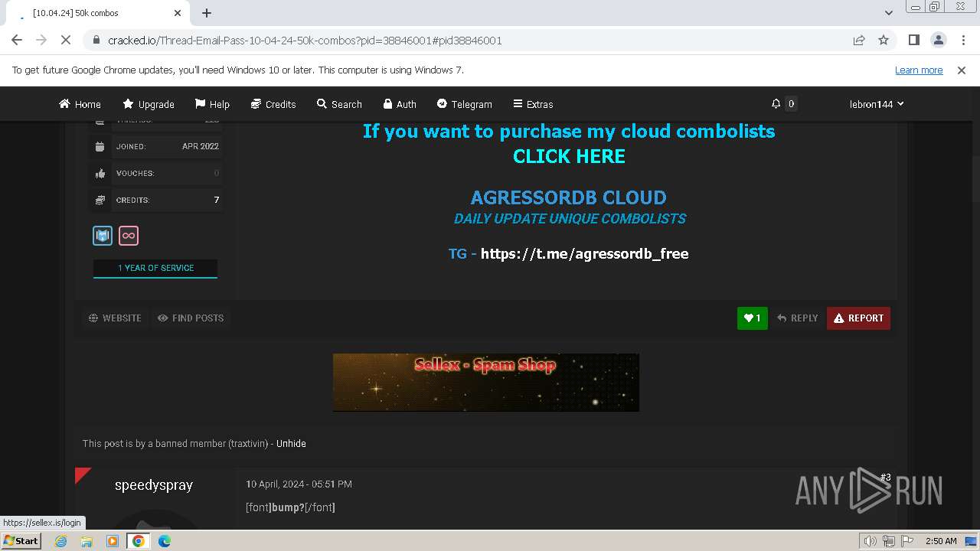Open the Chrome three-dot menu
The image size is (980, 551).
(962, 40)
